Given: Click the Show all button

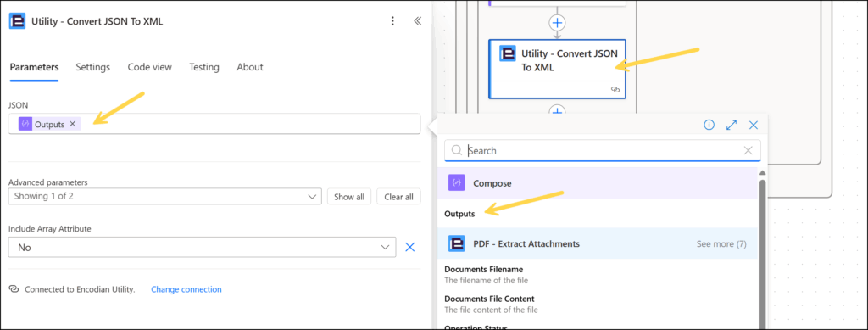Looking at the screenshot, I should coord(348,197).
